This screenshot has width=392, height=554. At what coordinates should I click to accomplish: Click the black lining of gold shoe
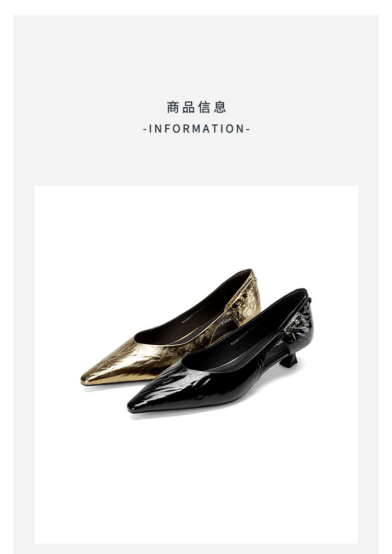click(x=198, y=311)
